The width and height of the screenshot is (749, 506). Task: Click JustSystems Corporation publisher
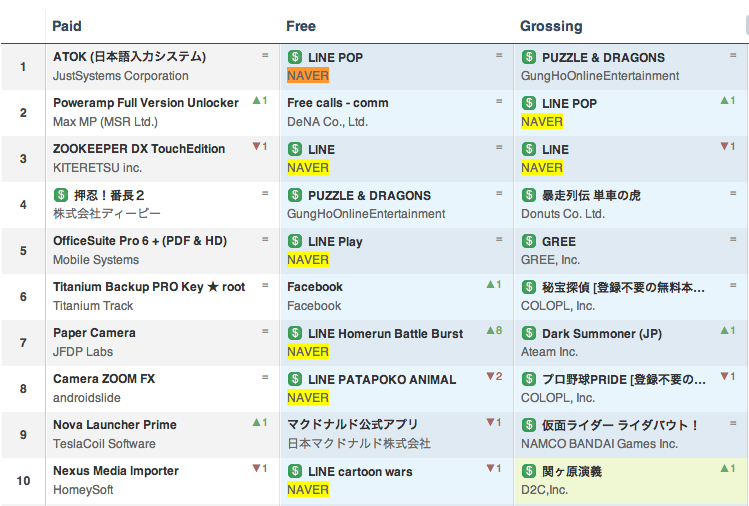pyautogui.click(x=121, y=76)
